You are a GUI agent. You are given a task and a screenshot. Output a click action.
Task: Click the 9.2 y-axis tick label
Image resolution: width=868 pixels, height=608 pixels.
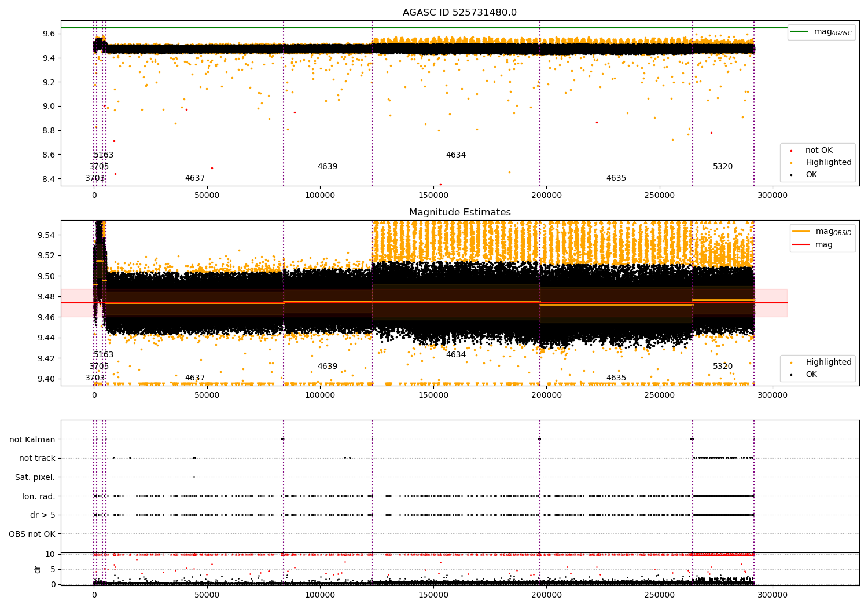pyautogui.click(x=49, y=82)
